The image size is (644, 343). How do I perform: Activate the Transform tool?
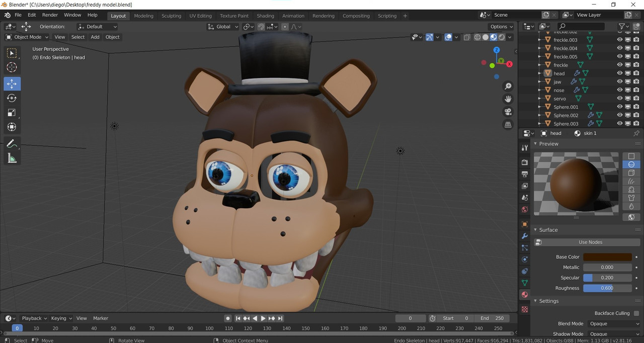12,127
